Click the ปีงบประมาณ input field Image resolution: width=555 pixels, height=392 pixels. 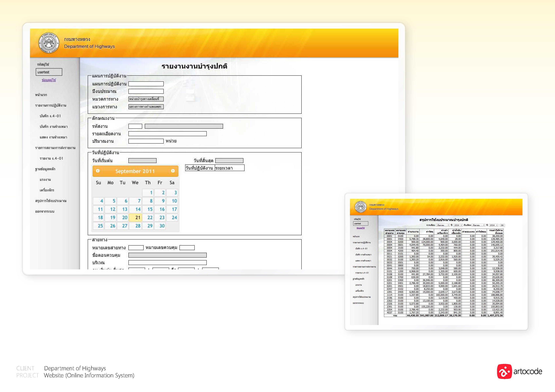tap(146, 91)
